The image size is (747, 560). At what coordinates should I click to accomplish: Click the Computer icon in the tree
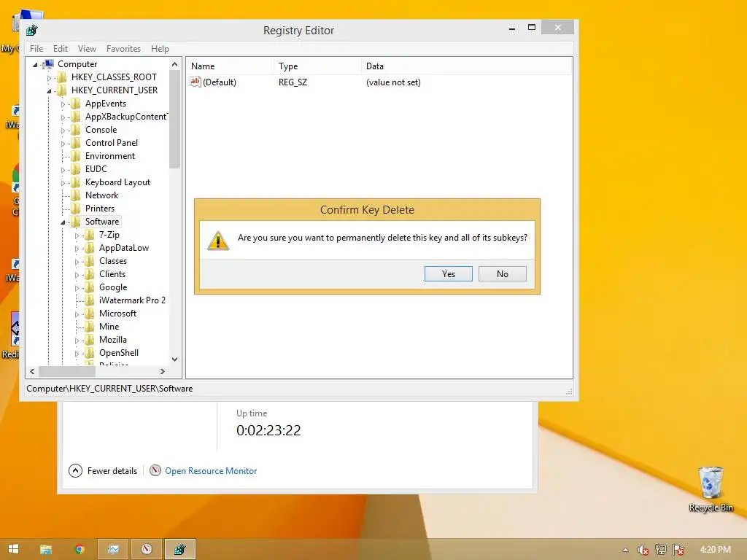(x=47, y=64)
